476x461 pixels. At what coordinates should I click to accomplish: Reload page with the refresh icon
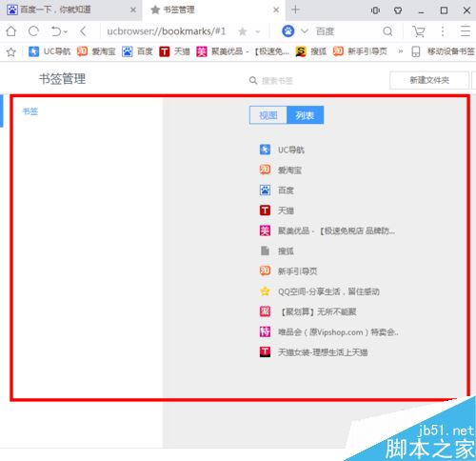click(x=33, y=31)
